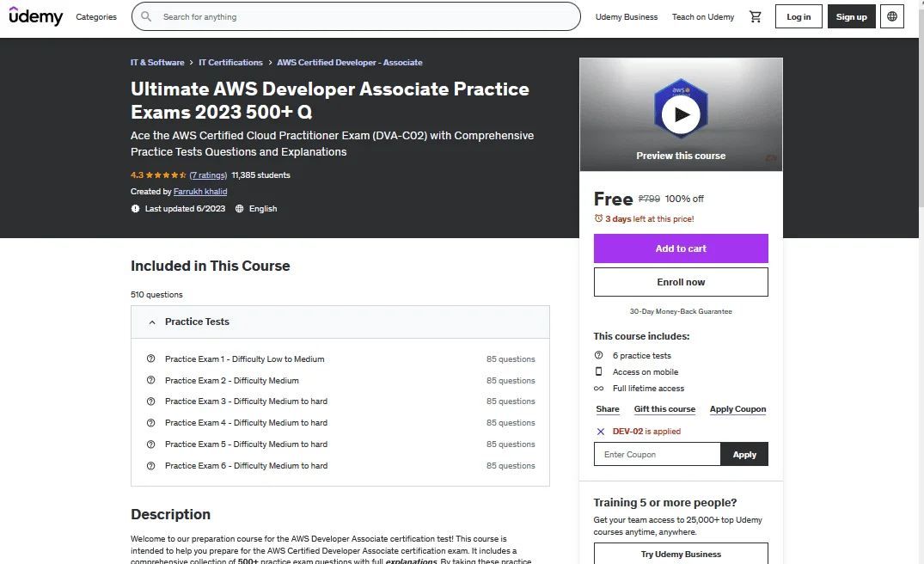Focus the Enter Coupon field
Image resolution: width=924 pixels, height=564 pixels.
click(657, 455)
